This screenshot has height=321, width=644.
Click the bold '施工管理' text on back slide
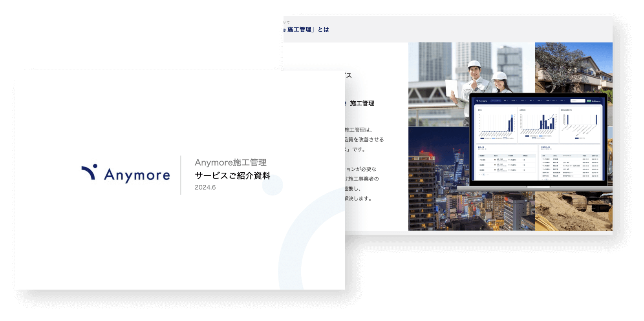coord(362,103)
